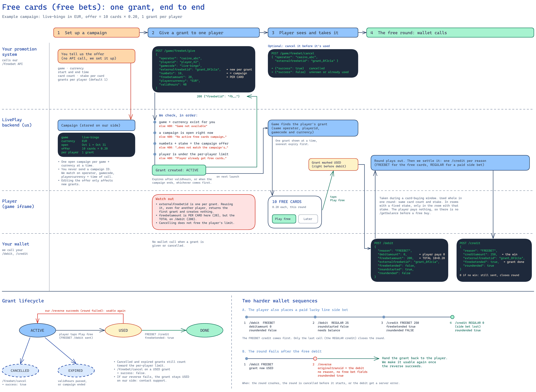Click the You tell us the offer box
The height and width of the screenshot is (392, 536).
96,56
